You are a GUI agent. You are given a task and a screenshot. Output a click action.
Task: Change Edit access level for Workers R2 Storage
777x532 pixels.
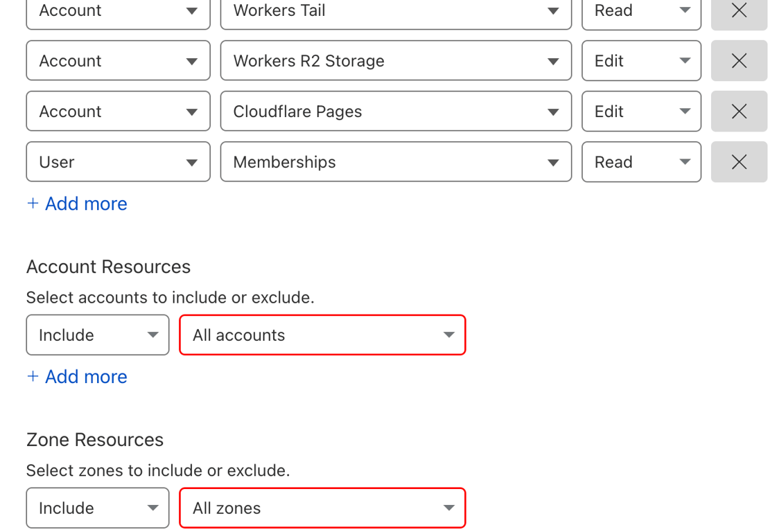641,61
